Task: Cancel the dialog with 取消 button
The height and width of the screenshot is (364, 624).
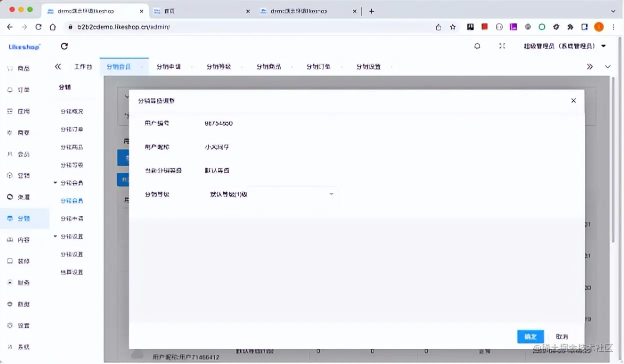Action: coord(561,336)
